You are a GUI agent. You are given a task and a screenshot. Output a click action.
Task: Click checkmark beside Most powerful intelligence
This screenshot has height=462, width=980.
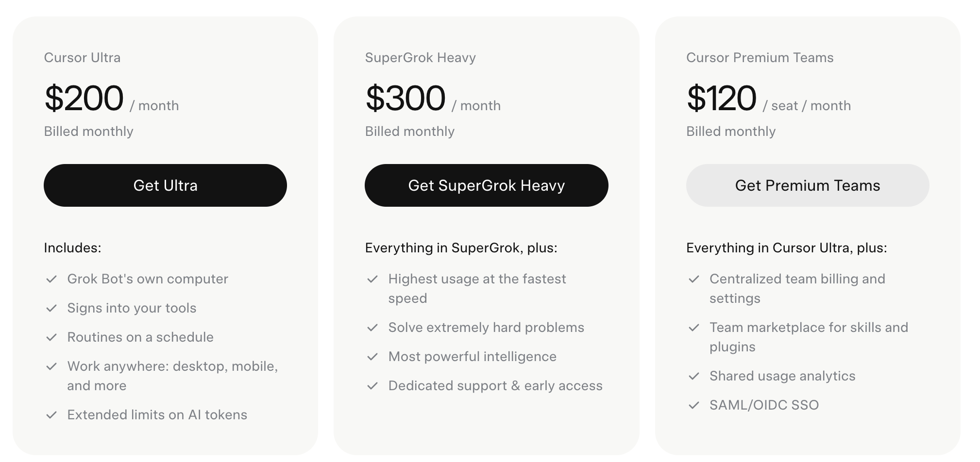point(372,357)
